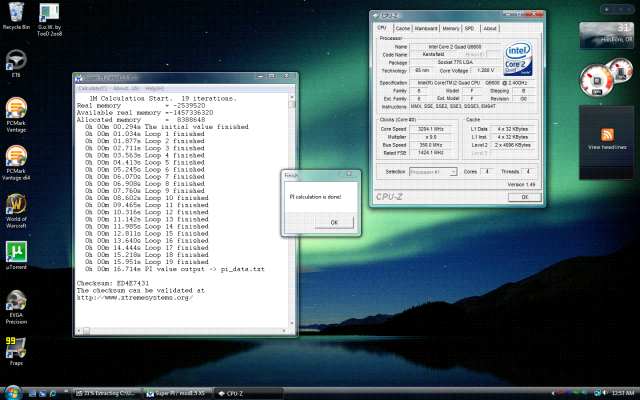Open the EVGA Precision desktop shortcut
Image resolution: width=640 pixels, height=400 pixels.
[16, 307]
